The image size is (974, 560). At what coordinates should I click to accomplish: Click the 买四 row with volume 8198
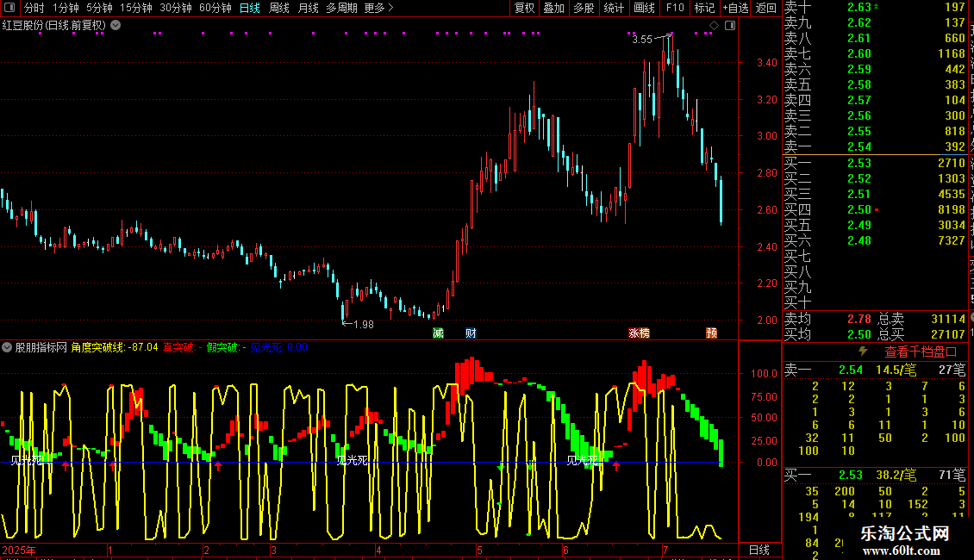[x=875, y=209]
